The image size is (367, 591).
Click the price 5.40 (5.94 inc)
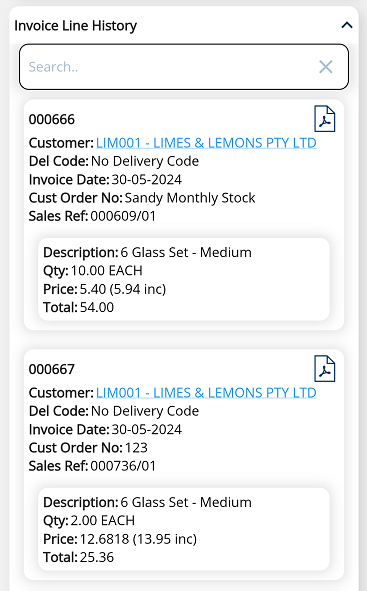point(122,289)
